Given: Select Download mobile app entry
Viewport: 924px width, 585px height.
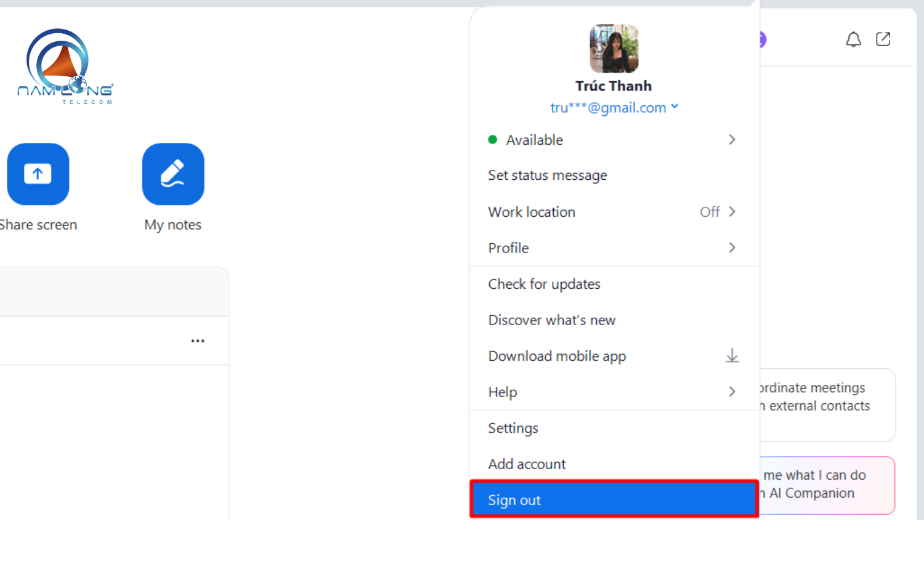Looking at the screenshot, I should click(x=614, y=356).
